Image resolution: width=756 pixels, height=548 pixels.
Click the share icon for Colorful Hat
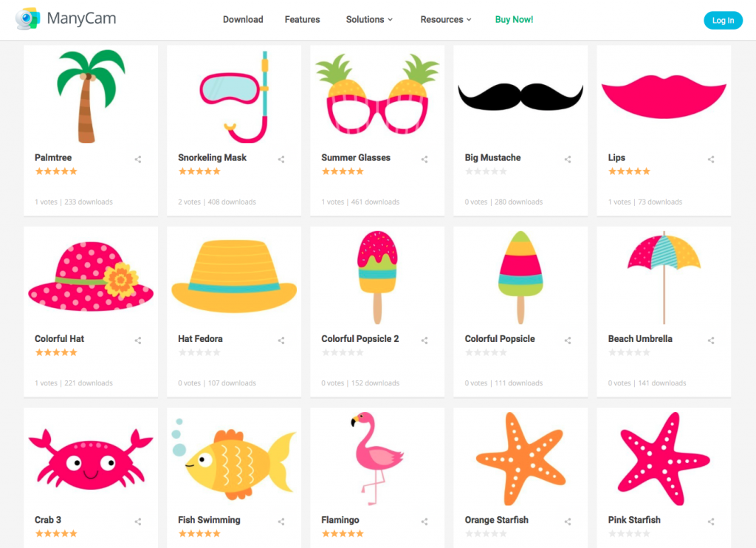tap(137, 340)
